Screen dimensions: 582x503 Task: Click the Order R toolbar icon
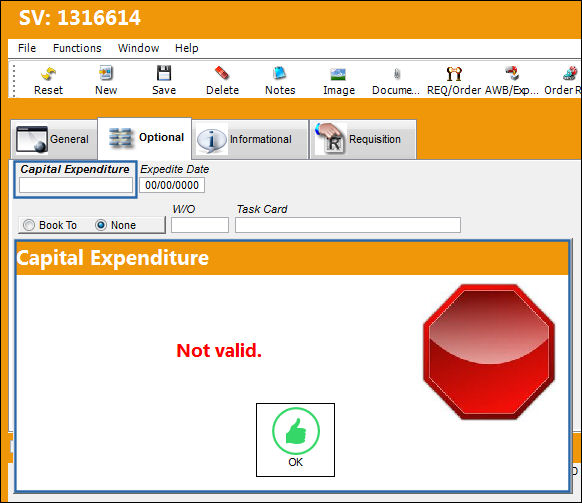pyautogui.click(x=562, y=80)
